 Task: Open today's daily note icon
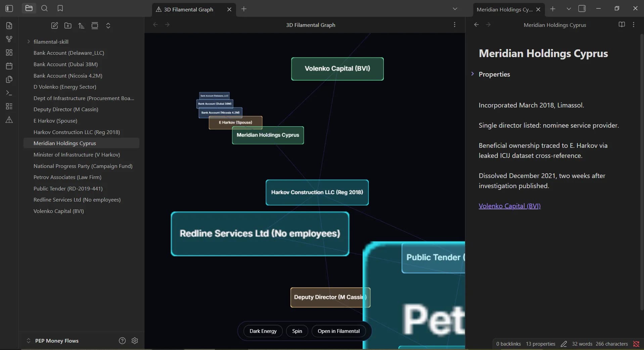click(9, 66)
